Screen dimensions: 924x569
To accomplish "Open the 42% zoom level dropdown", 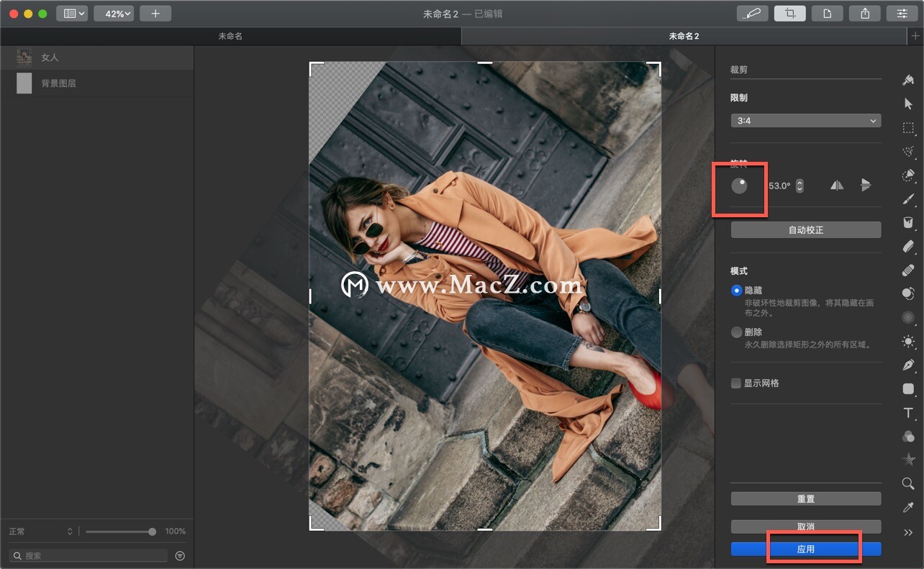I will 114,14.
